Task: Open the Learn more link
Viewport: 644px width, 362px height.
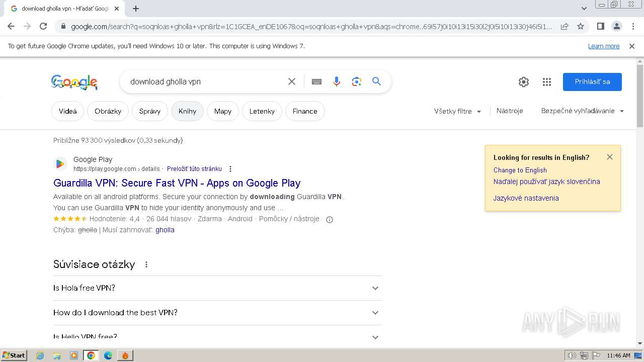Action: click(604, 46)
